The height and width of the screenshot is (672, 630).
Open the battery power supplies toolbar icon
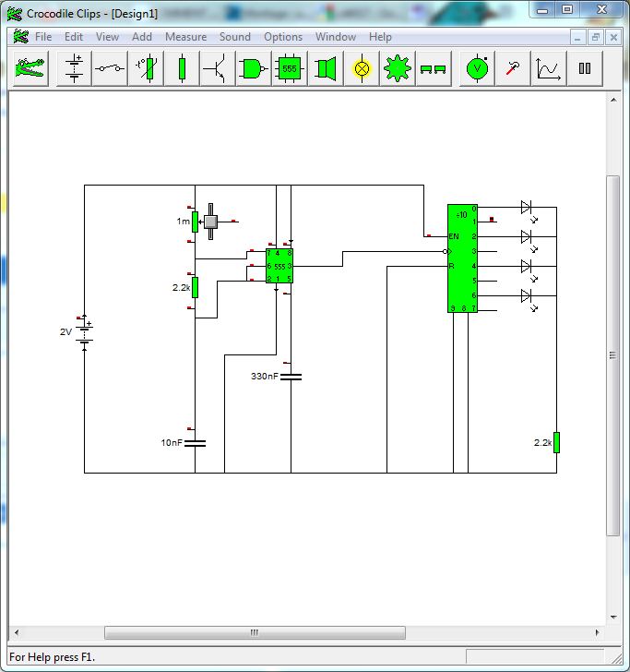coord(74,68)
